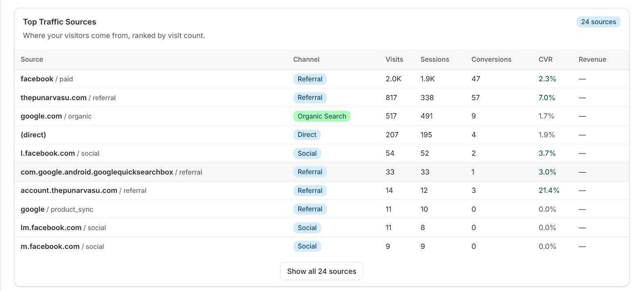This screenshot has height=291, width=644.
Task: Click the Direct channel badge
Action: coord(306,135)
